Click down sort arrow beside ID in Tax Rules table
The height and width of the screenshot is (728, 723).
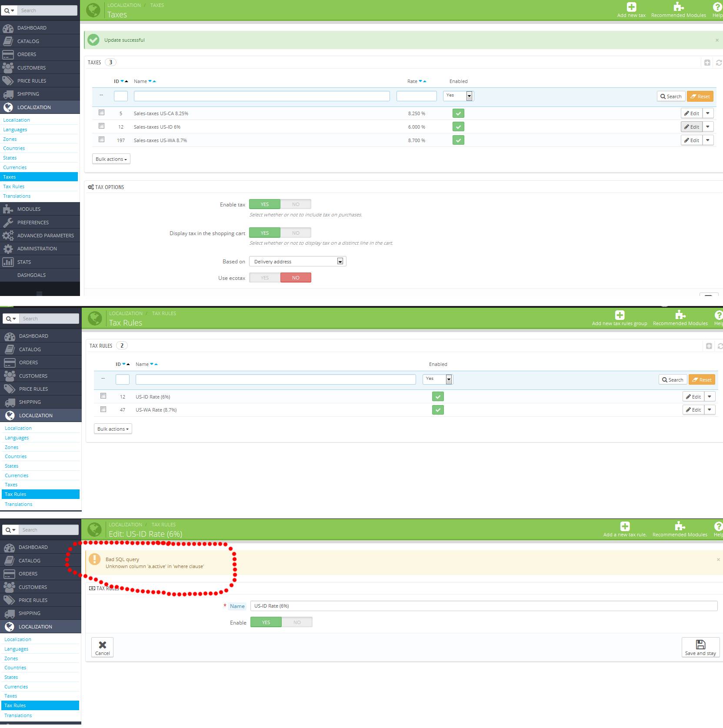(x=124, y=364)
